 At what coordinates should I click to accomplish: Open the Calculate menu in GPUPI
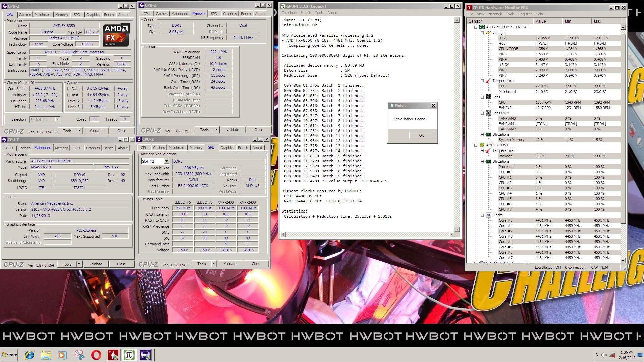coord(289,13)
